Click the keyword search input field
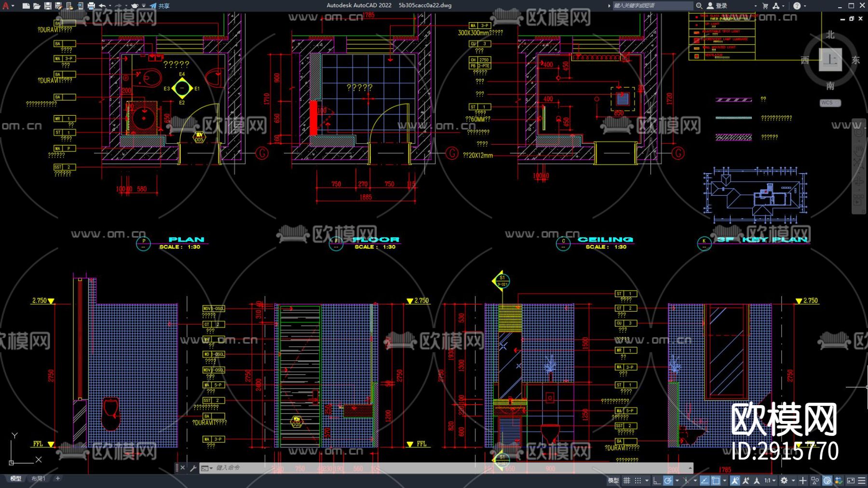 coord(651,6)
